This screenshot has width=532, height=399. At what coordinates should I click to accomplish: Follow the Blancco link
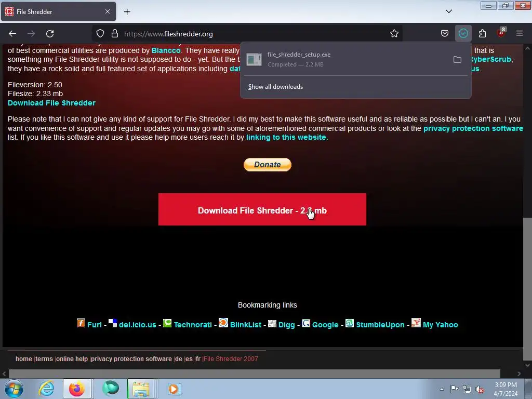pyautogui.click(x=166, y=50)
